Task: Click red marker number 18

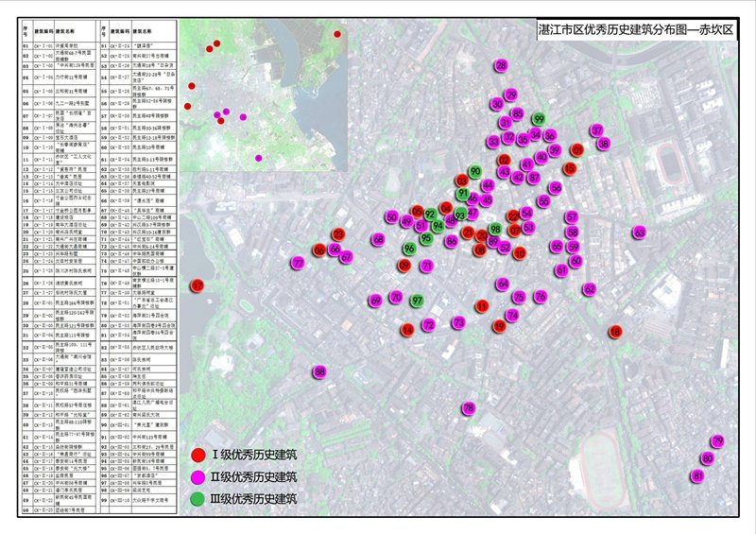Action: coord(615,332)
